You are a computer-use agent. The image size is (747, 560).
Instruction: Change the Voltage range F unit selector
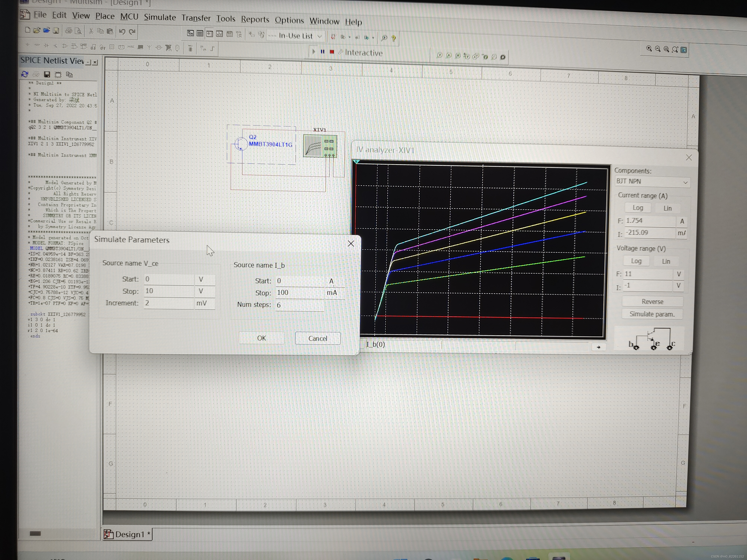678,274
